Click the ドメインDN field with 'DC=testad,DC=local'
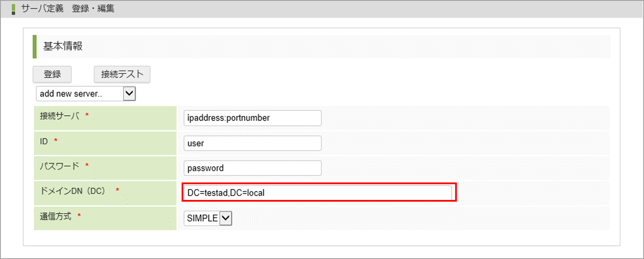 pos(317,193)
